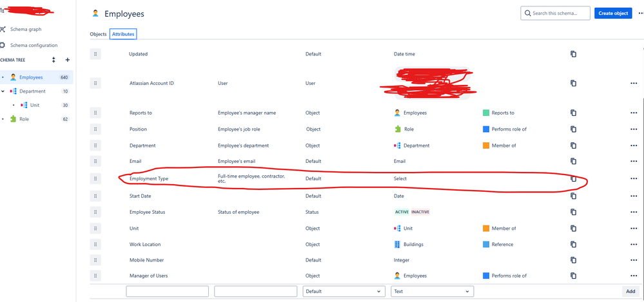Click the Select type value
This screenshot has width=644, height=302.
coord(400,178)
